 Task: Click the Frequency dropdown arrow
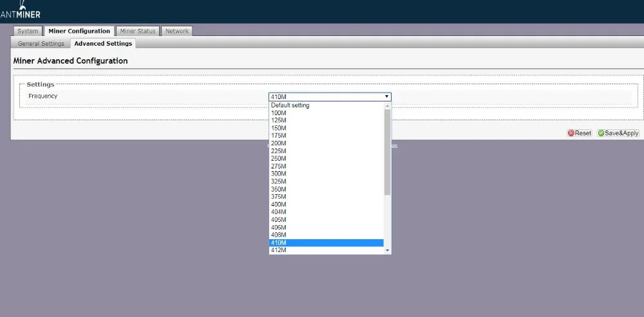coord(386,97)
